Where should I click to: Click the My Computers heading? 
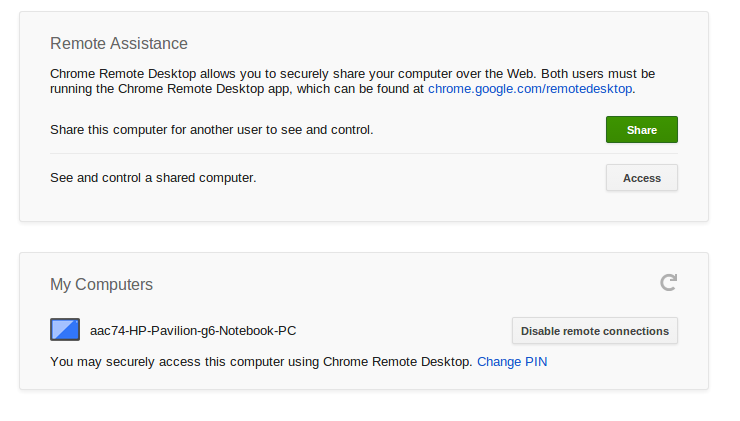coord(101,285)
